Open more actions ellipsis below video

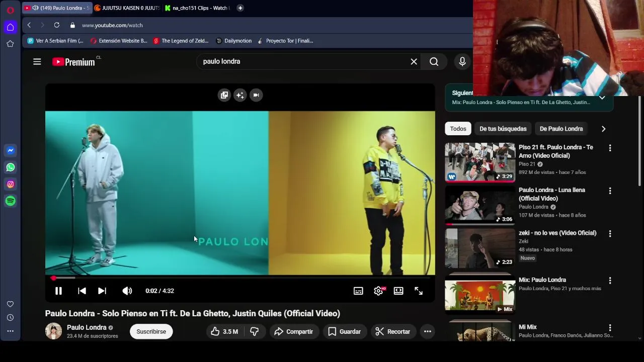point(427,331)
